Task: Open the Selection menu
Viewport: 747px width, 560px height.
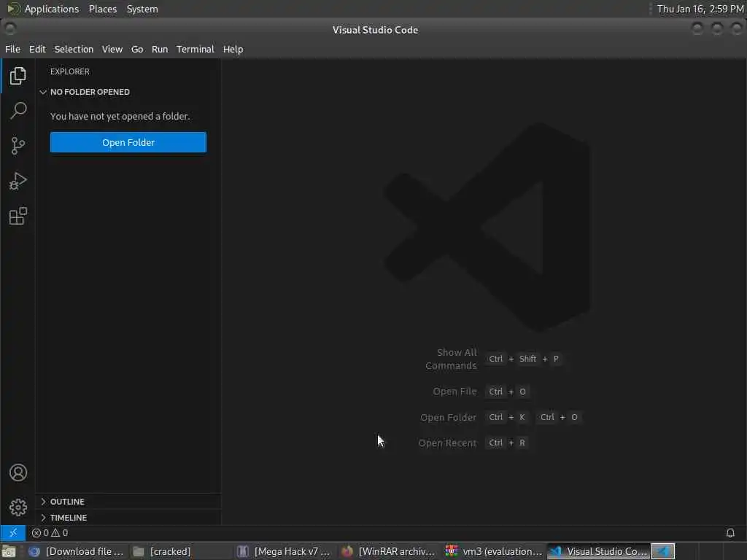Action: 74,49
